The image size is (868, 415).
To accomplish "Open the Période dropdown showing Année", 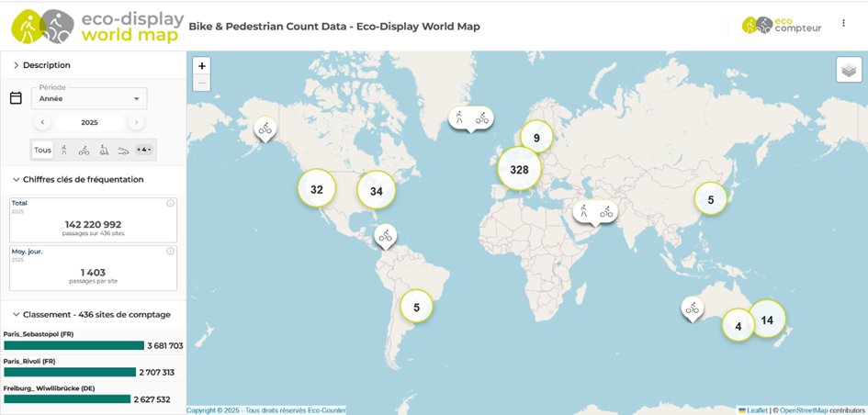I will pyautogui.click(x=89, y=98).
